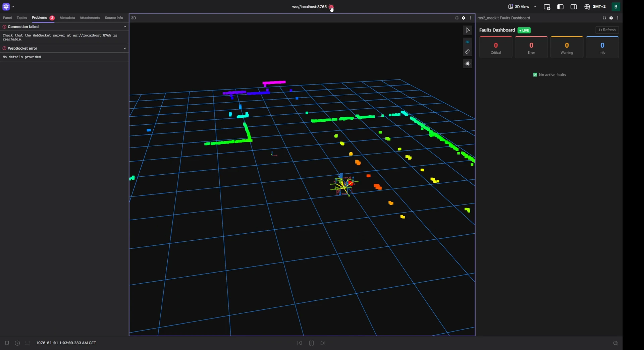Click the No active faults checkmark
Viewport: 644px width, 350px height.
(535, 75)
